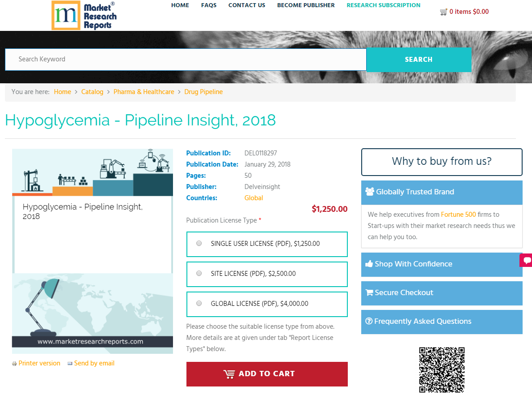Viewport: 532px width, 395px height.
Task: Select Site License radio button
Action: [x=199, y=273]
